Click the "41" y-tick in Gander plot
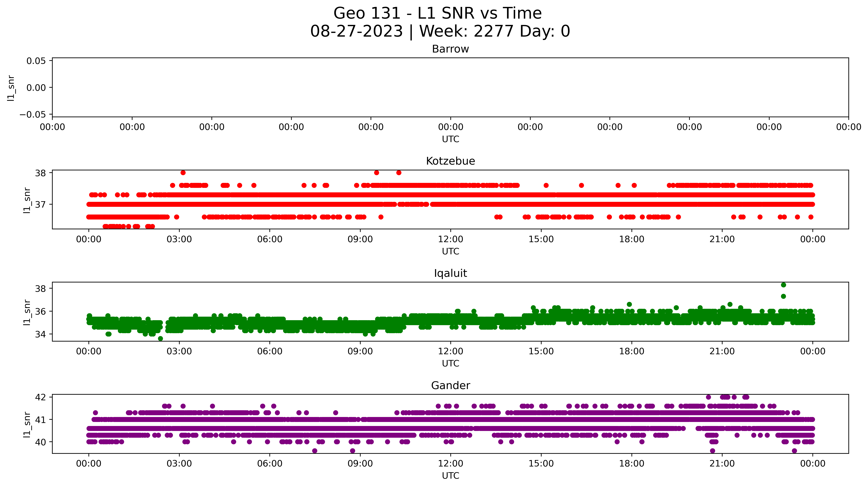This screenshot has width=868, height=487. pos(40,420)
